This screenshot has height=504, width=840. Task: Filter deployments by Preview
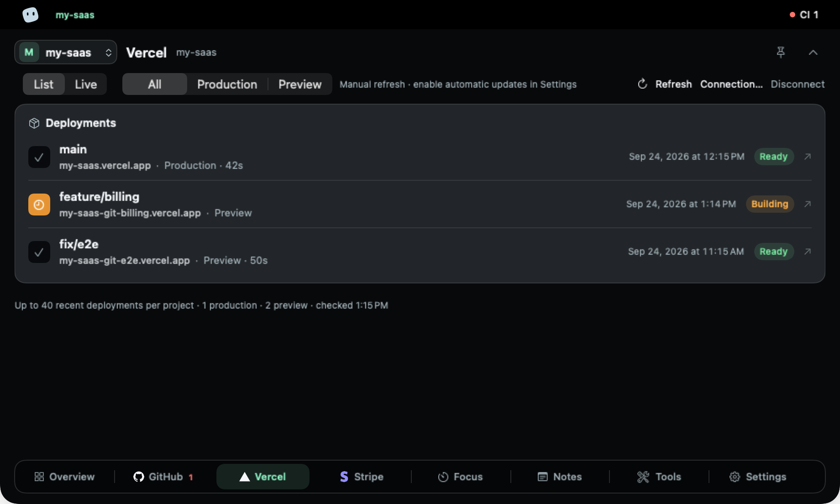click(300, 84)
